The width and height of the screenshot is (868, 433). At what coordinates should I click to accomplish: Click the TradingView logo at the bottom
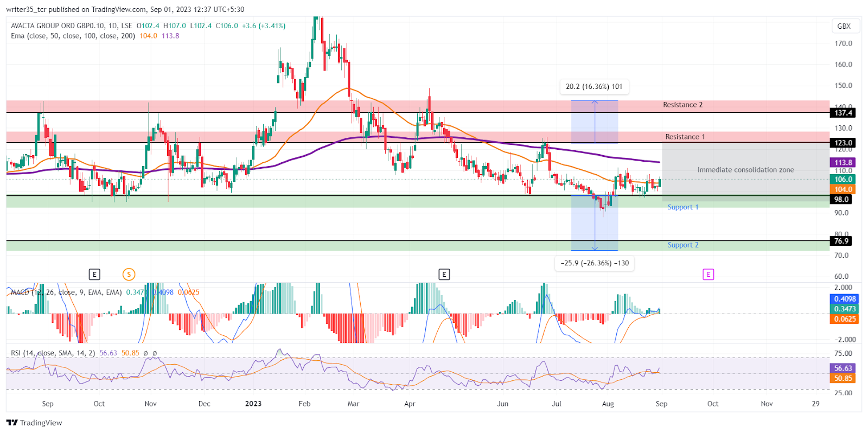tap(34, 423)
